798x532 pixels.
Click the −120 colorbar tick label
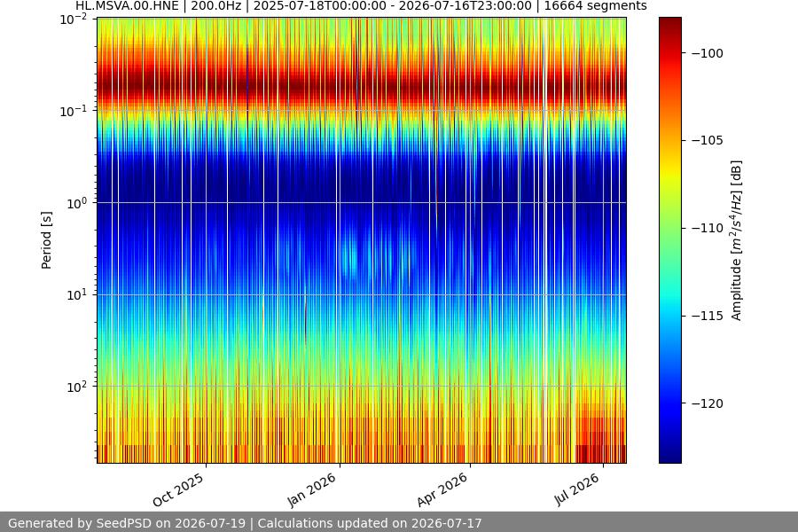point(707,403)
